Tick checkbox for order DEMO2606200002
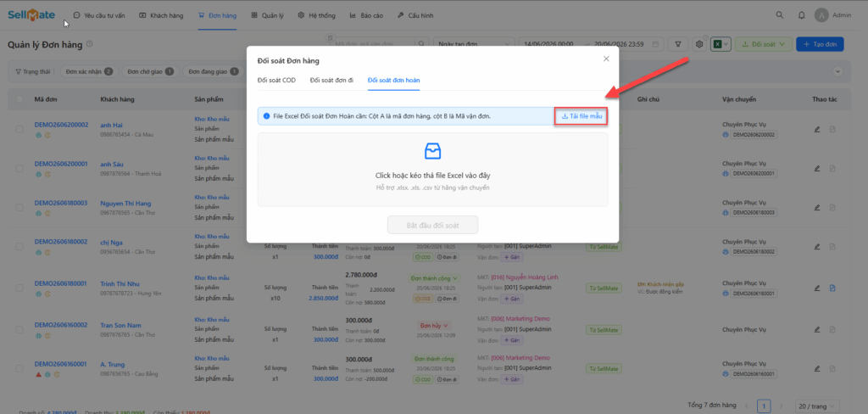This screenshot has width=868, height=414. click(x=19, y=129)
